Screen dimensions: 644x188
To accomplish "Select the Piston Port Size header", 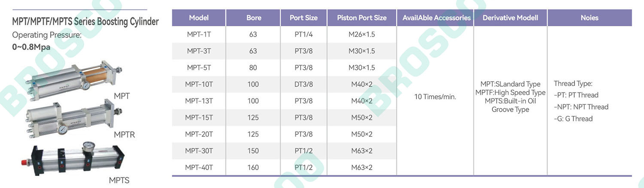I will (361, 18).
